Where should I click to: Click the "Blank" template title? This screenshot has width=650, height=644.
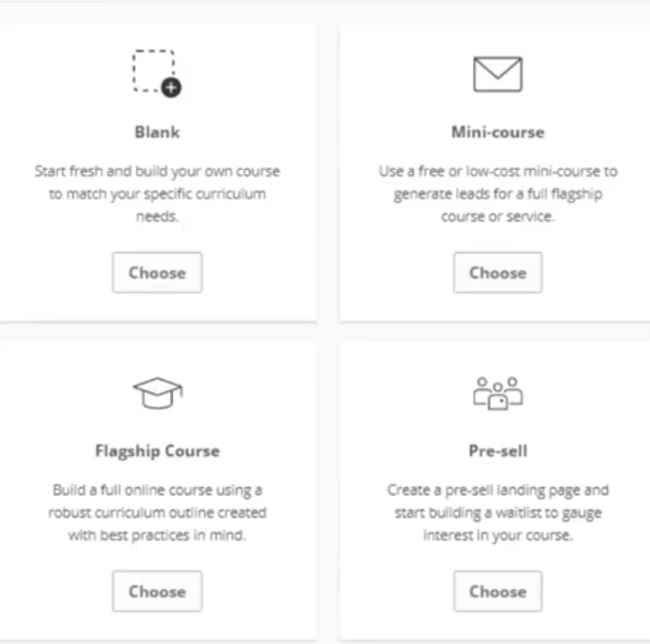click(157, 132)
